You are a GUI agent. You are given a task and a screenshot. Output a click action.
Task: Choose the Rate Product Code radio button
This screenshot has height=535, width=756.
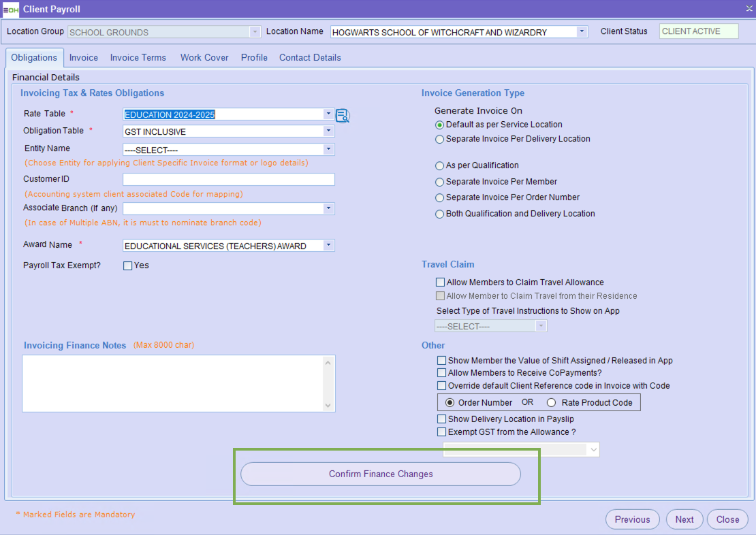552,403
